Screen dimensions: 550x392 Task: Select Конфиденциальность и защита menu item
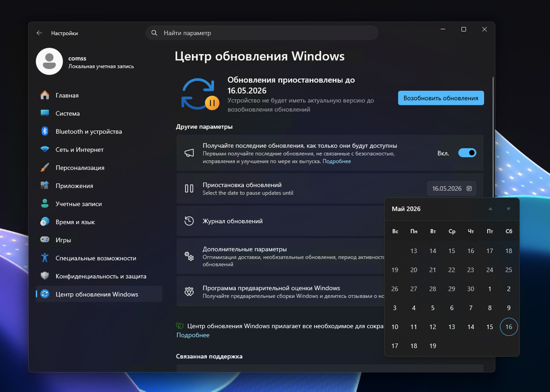101,276
